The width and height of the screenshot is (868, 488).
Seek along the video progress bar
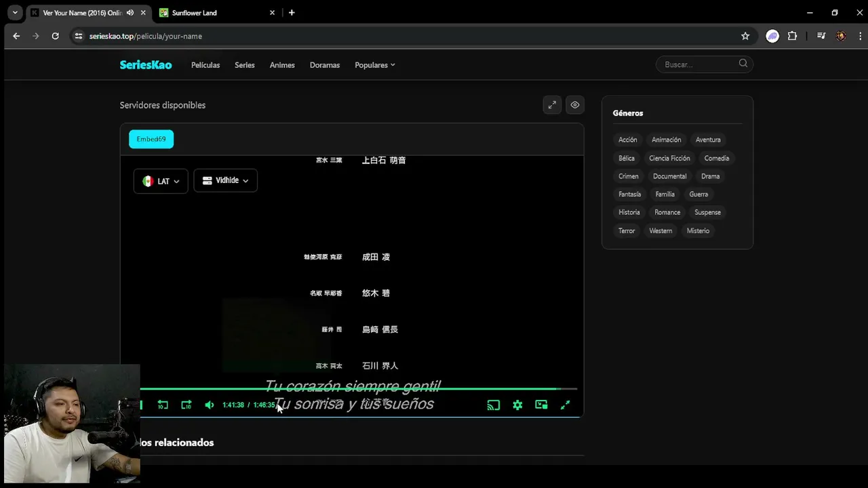(358, 389)
